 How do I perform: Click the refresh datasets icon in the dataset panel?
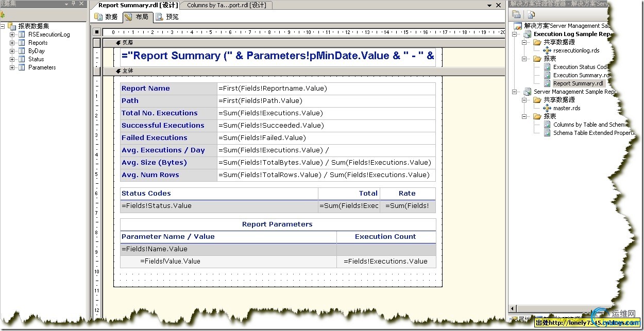click(x=2, y=15)
